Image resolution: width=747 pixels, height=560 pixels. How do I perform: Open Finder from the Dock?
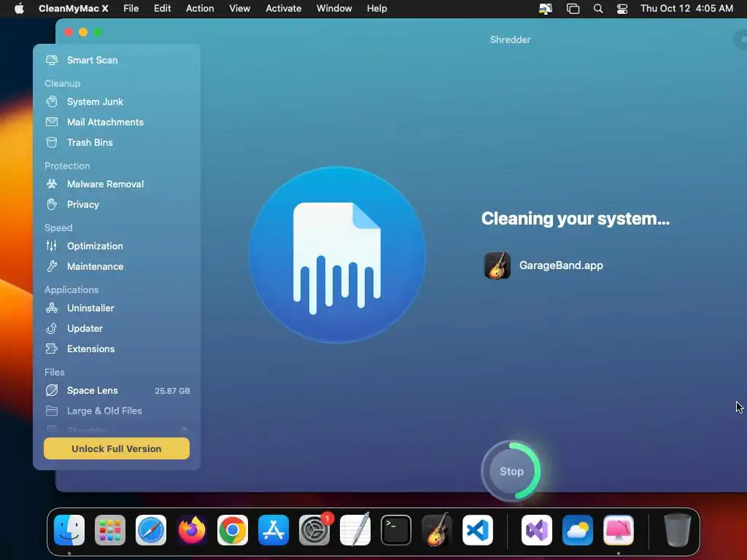coord(69,530)
